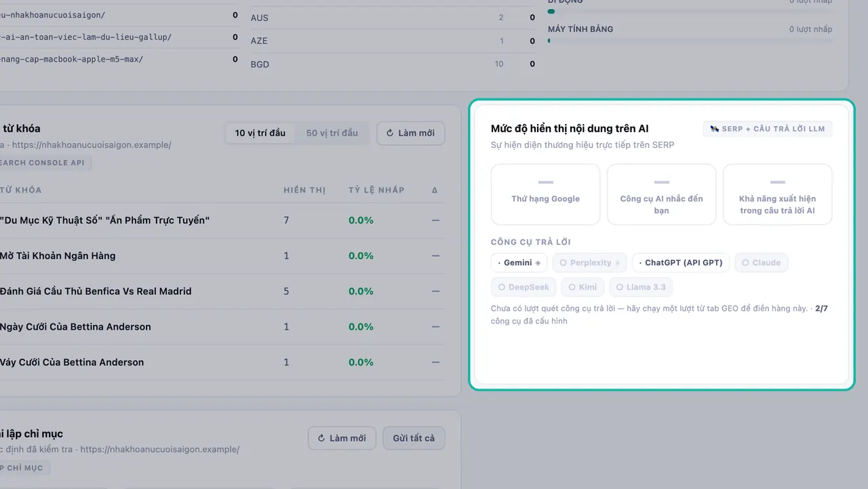The height and width of the screenshot is (489, 868).
Task: Click the keyword panel "Làm mới" button
Action: (x=410, y=133)
